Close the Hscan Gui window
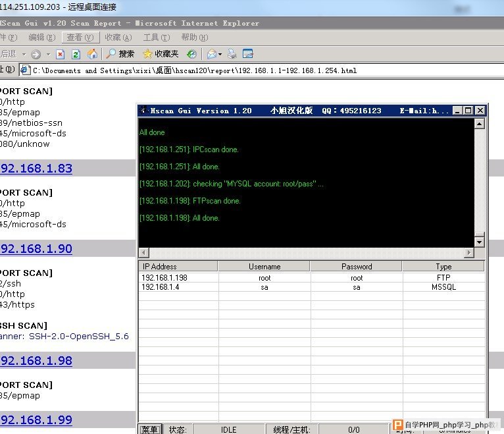 coord(480,111)
